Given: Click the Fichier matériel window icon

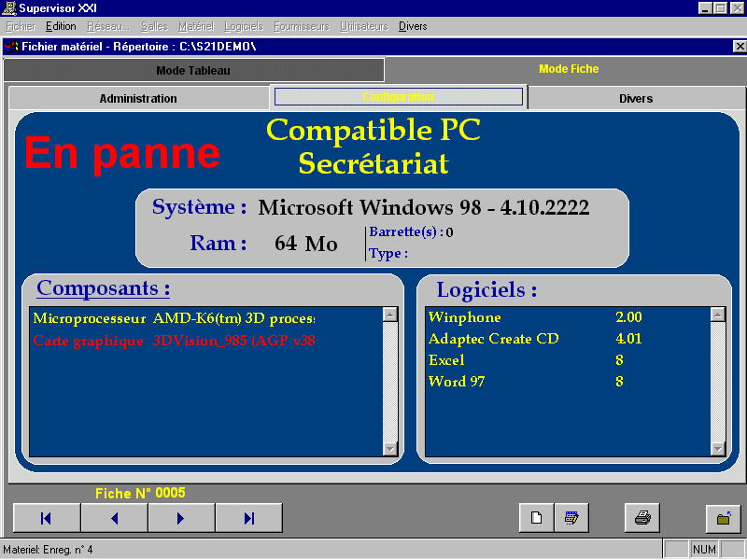Looking at the screenshot, I should (x=11, y=47).
